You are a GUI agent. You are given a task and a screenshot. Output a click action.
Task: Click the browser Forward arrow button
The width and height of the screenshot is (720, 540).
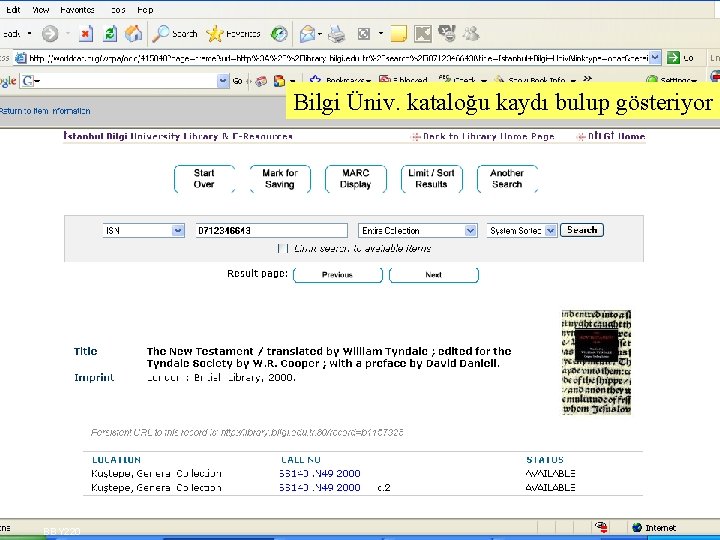coord(50,34)
